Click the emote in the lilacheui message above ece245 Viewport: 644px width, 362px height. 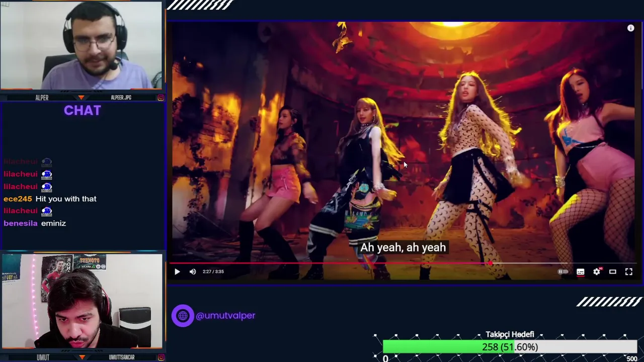47,187
